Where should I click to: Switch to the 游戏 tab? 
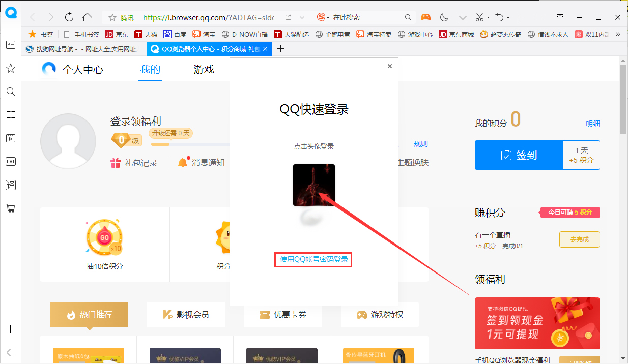click(204, 69)
